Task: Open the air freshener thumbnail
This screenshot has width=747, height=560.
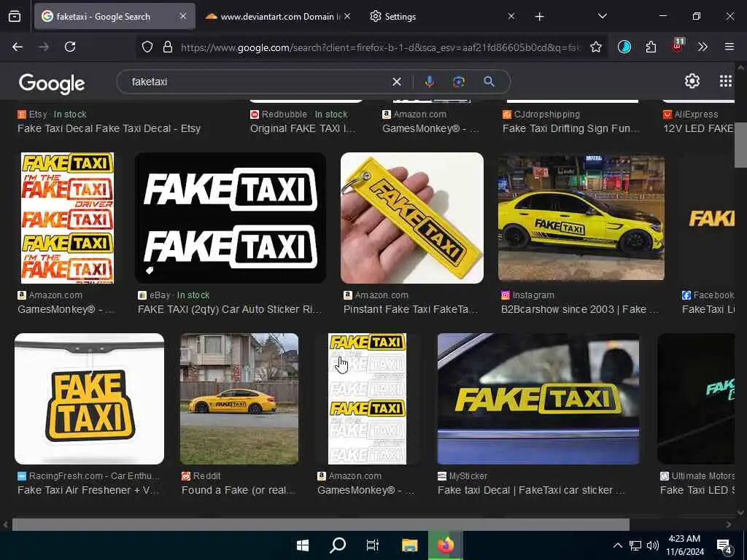Action: (x=89, y=399)
